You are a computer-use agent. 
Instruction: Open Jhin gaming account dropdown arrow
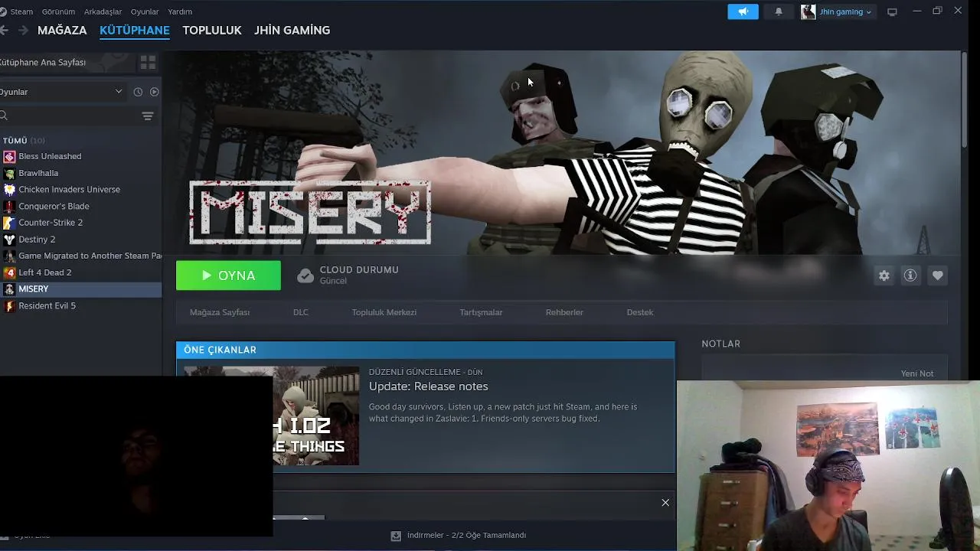click(x=869, y=11)
